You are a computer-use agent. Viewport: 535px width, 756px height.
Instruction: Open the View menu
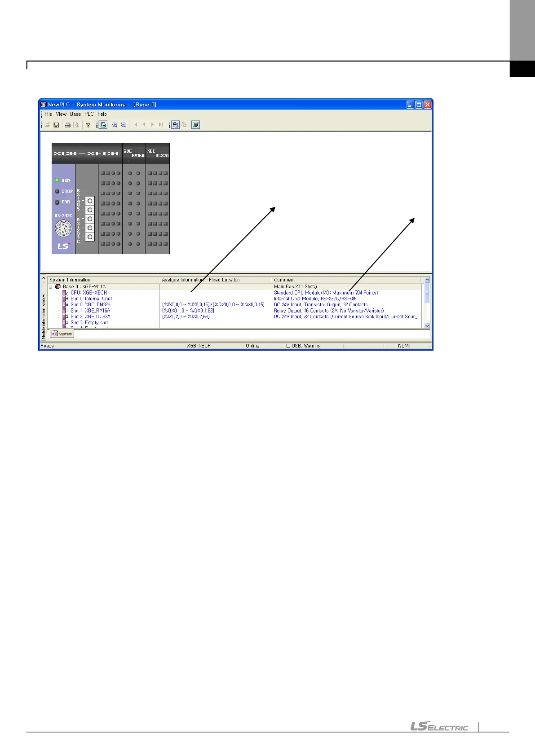tap(61, 114)
